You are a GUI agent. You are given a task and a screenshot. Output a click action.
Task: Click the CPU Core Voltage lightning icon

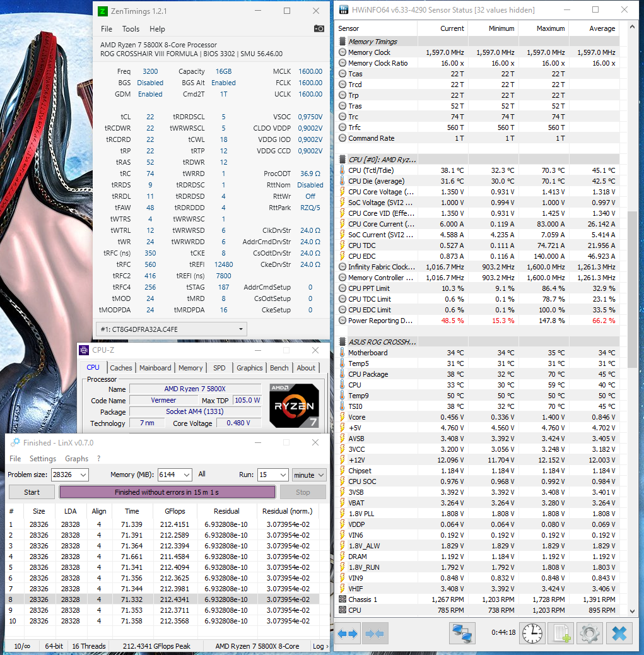342,192
